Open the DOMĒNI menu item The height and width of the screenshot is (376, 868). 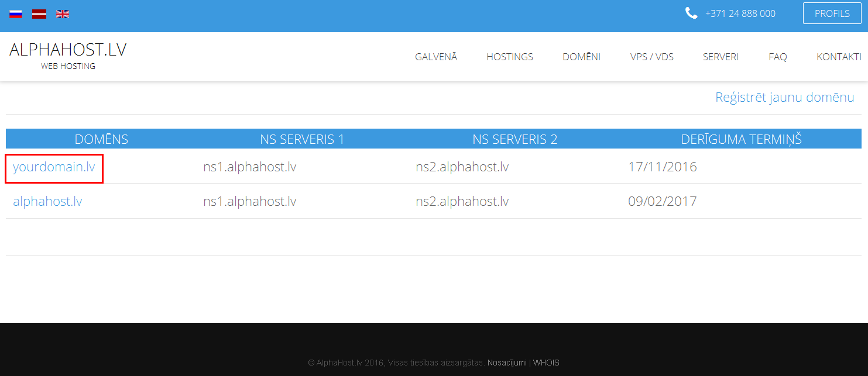point(582,57)
